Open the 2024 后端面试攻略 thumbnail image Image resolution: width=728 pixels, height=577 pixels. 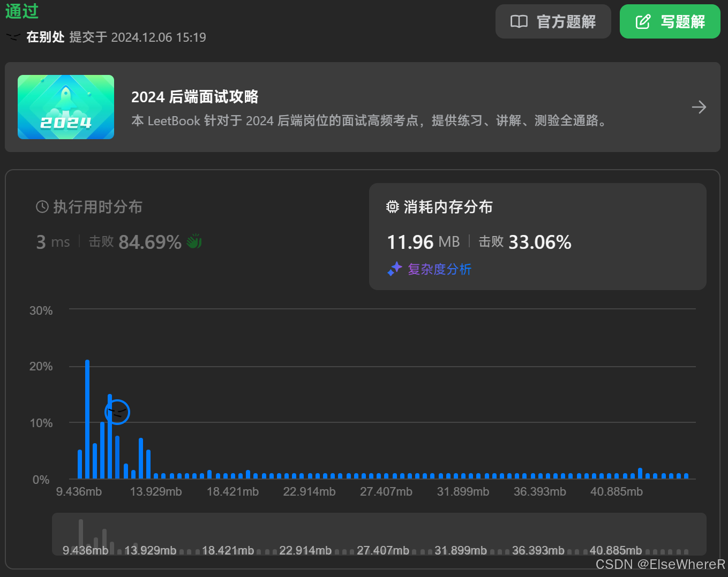pyautogui.click(x=66, y=107)
